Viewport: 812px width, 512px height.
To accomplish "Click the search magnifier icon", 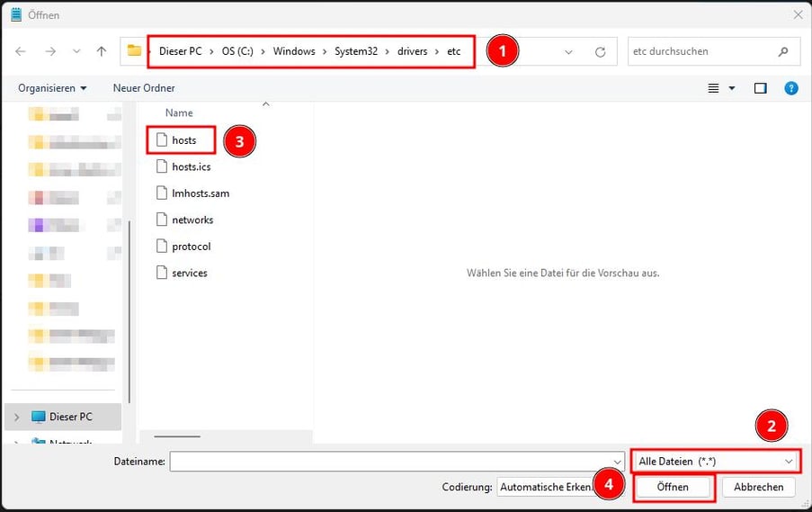I will point(784,52).
